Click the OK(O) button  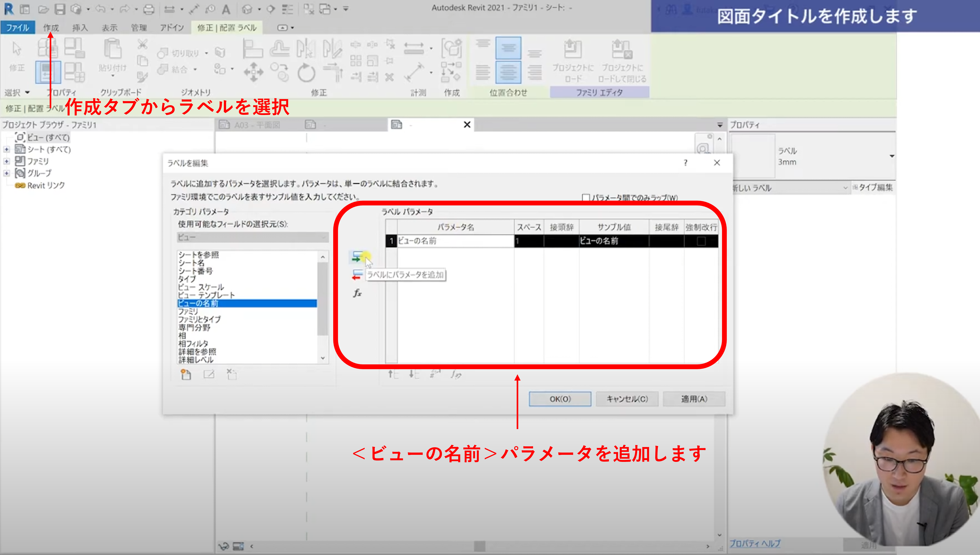tap(560, 399)
